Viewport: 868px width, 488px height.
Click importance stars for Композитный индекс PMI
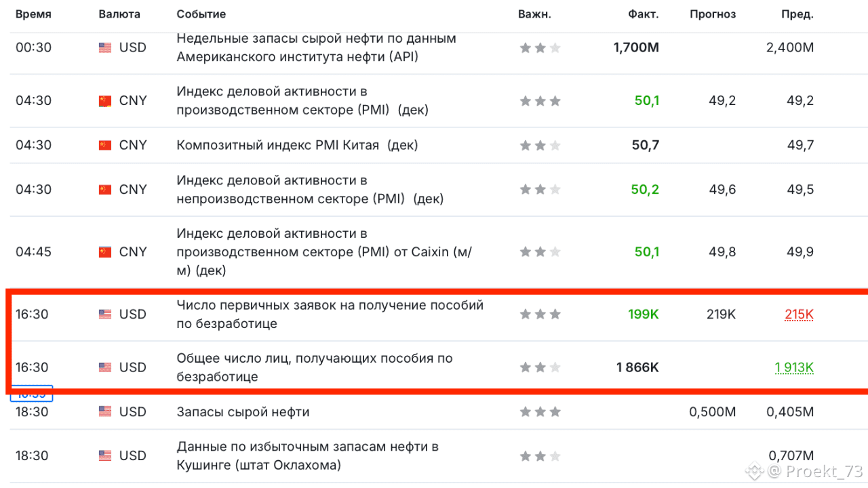540,145
